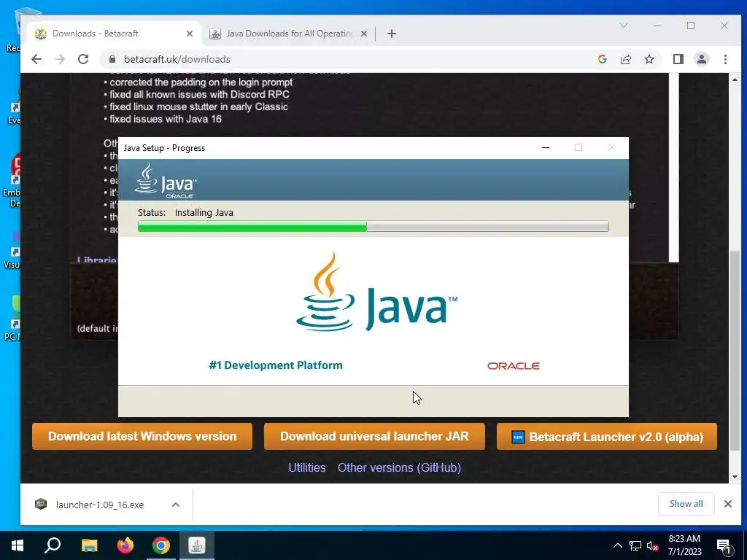Reload the Betacraft downloads page

point(83,59)
